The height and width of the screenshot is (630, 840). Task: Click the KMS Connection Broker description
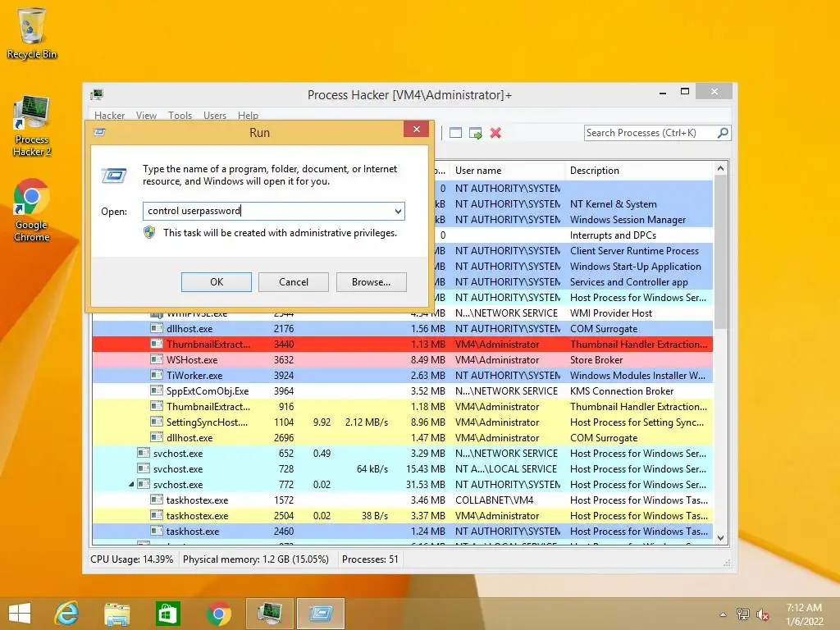pyautogui.click(x=622, y=391)
